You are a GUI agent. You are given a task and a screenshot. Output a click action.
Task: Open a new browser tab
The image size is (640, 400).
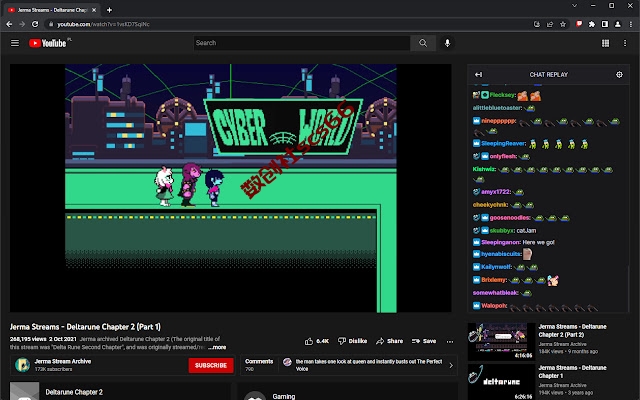point(109,10)
